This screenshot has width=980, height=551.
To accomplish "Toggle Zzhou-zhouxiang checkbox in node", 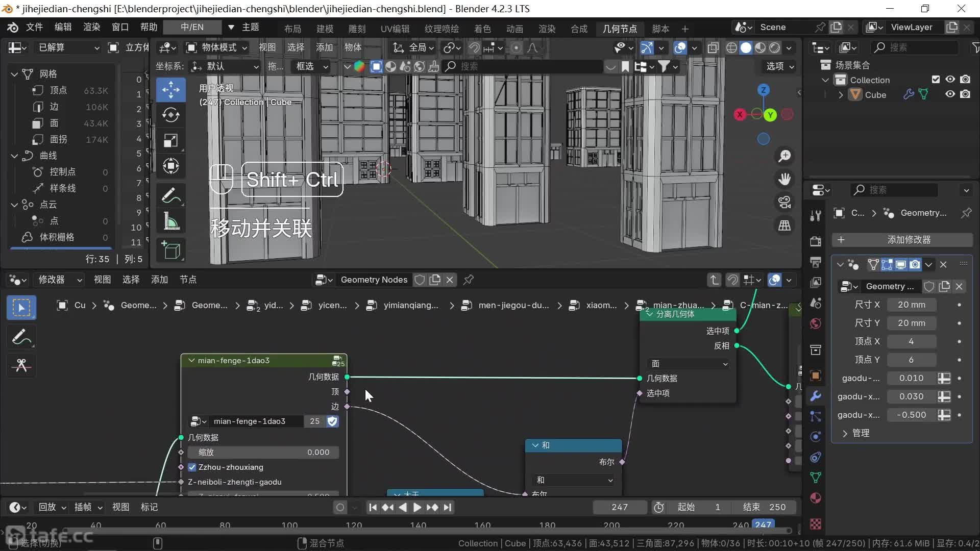I will click(192, 467).
